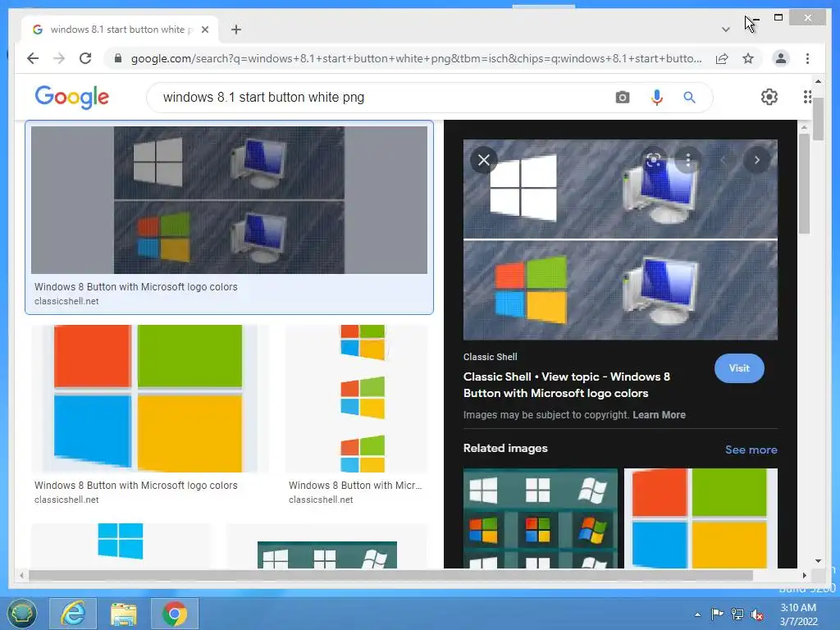Open the large four-color Windows logo result
This screenshot has width=840, height=630.
[149, 398]
